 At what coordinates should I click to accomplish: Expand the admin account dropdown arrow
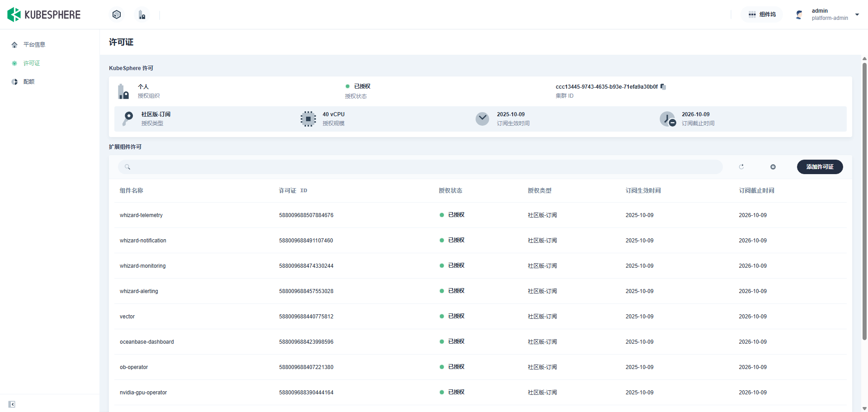pyautogui.click(x=857, y=14)
